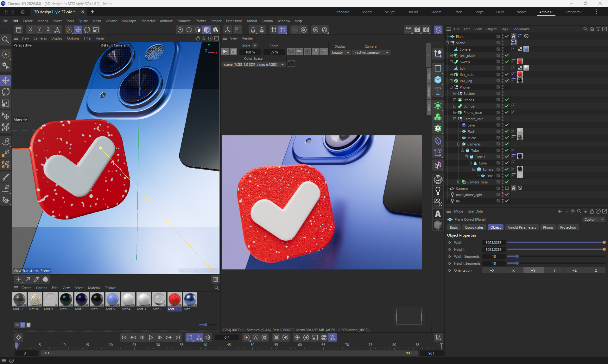Click the Cube primitive icon
The height and width of the screenshot is (364, 608).
[x=438, y=80]
